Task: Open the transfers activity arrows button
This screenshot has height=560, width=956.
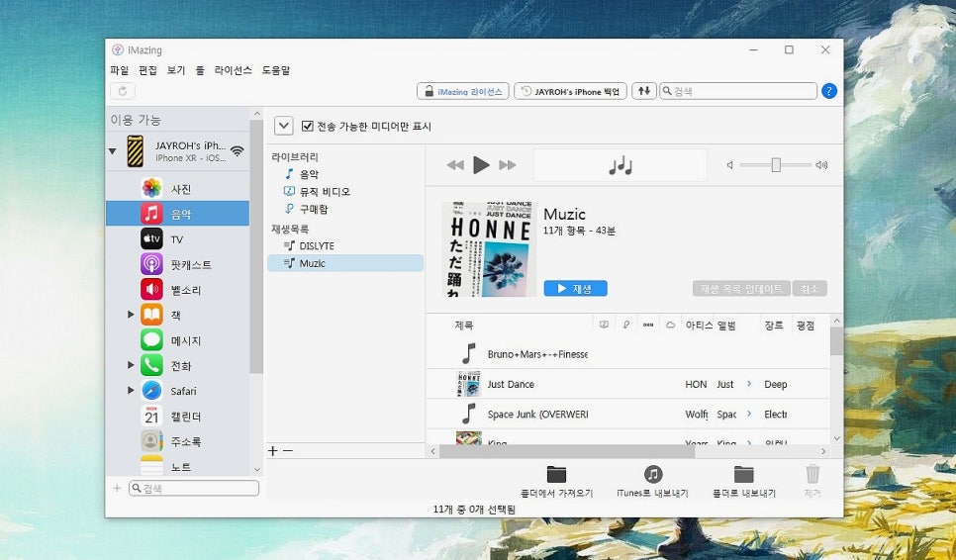Action: click(x=644, y=91)
